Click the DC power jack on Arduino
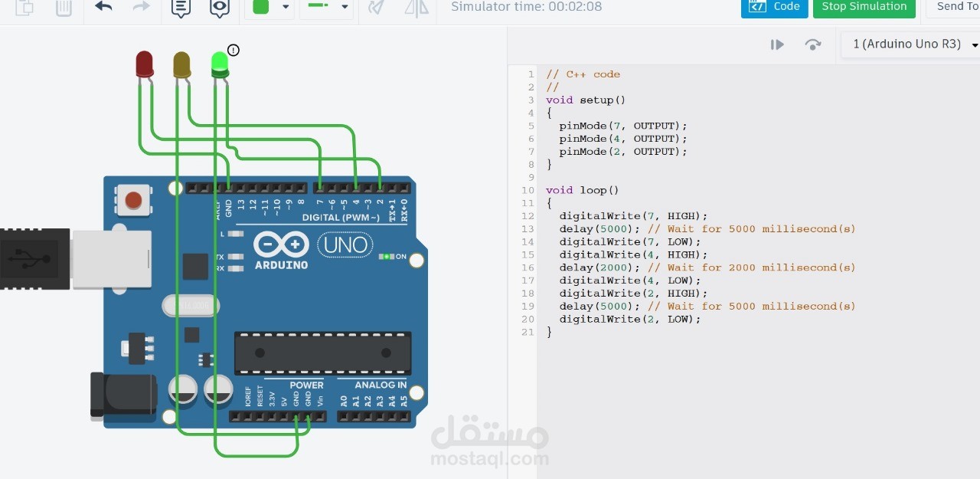 coord(123,395)
